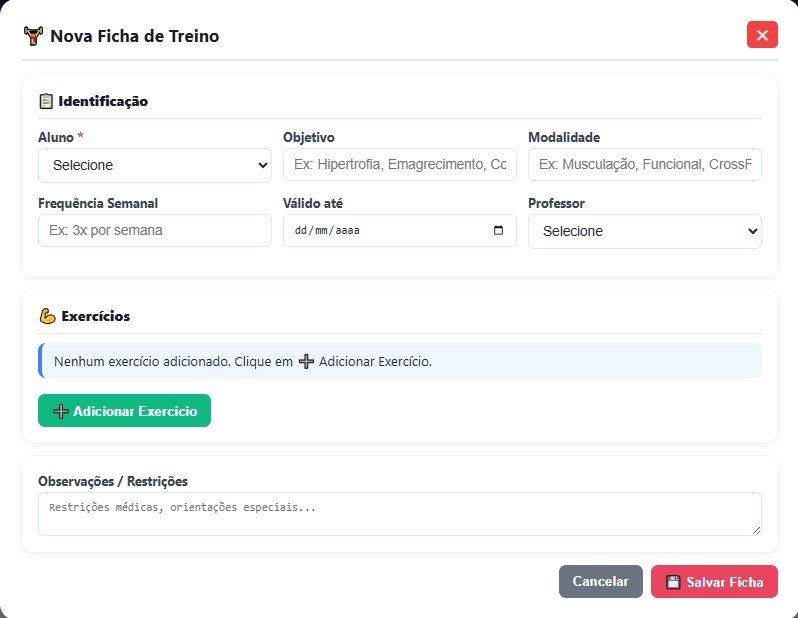Click the Nova Ficha de Treino title
Image resolution: width=798 pixels, height=618 pixels.
[x=134, y=36]
